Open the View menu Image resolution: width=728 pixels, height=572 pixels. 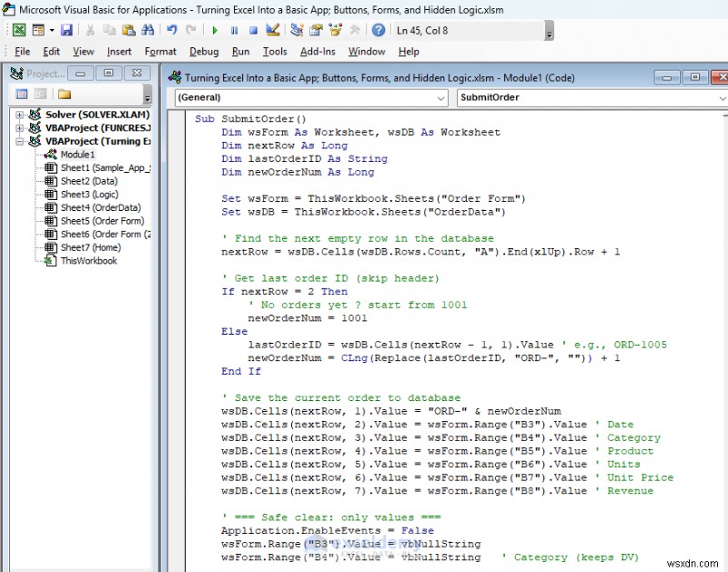[83, 52]
